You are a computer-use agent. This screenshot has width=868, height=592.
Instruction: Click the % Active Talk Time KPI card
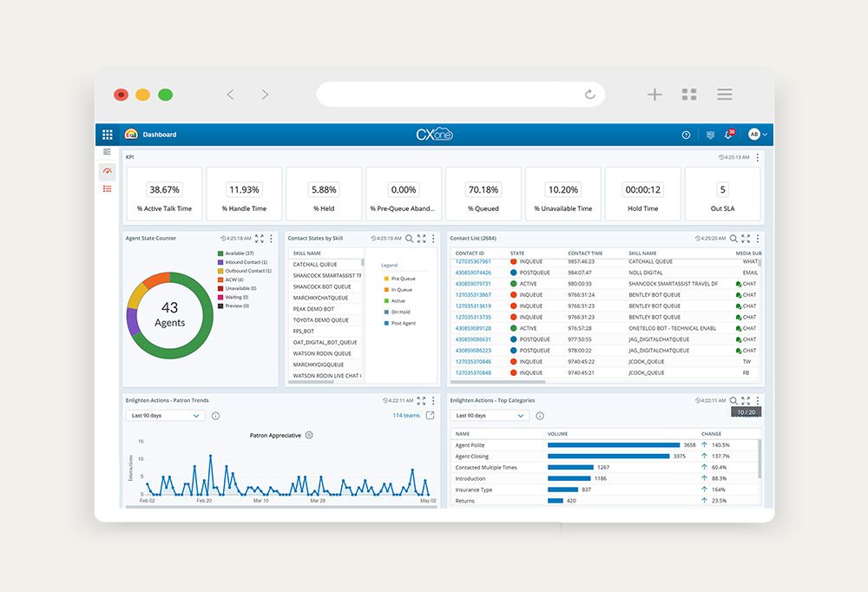(x=165, y=194)
